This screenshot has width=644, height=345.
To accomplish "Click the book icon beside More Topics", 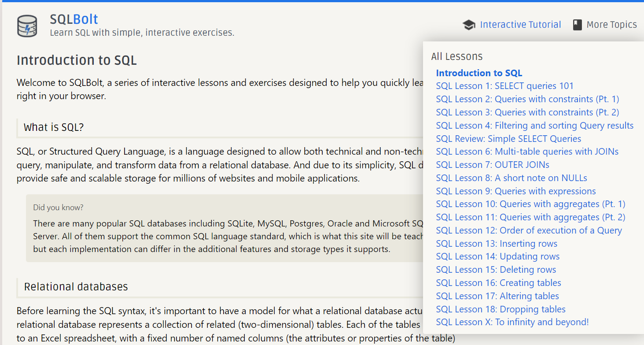I will 577,25.
